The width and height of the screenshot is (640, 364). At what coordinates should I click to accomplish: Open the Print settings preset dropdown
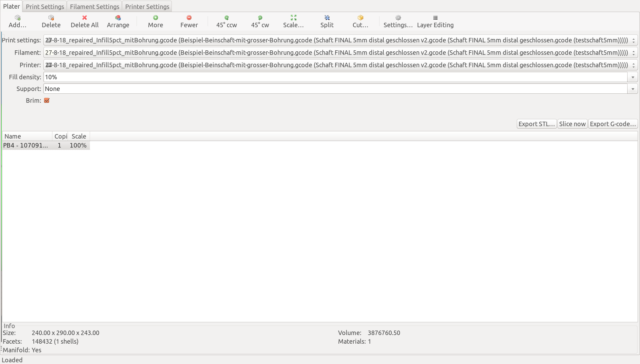(x=340, y=40)
